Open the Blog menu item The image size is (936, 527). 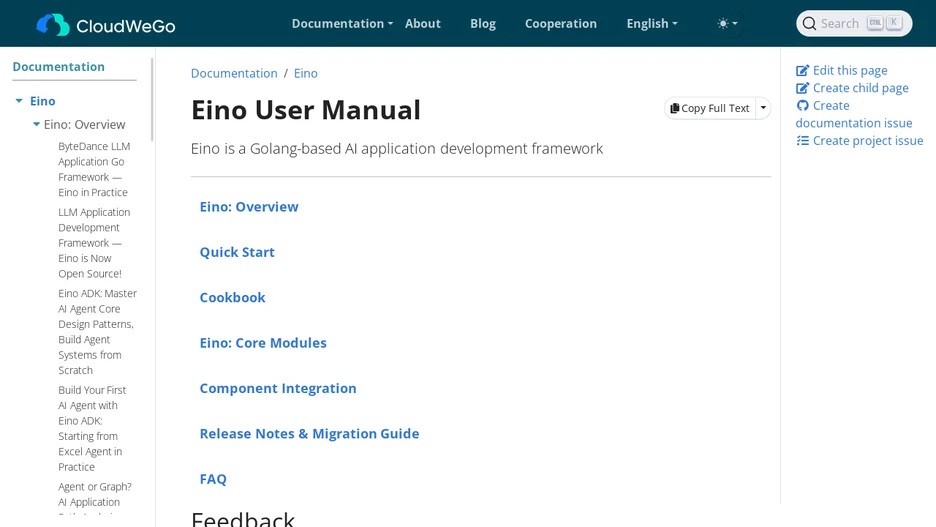click(x=483, y=24)
